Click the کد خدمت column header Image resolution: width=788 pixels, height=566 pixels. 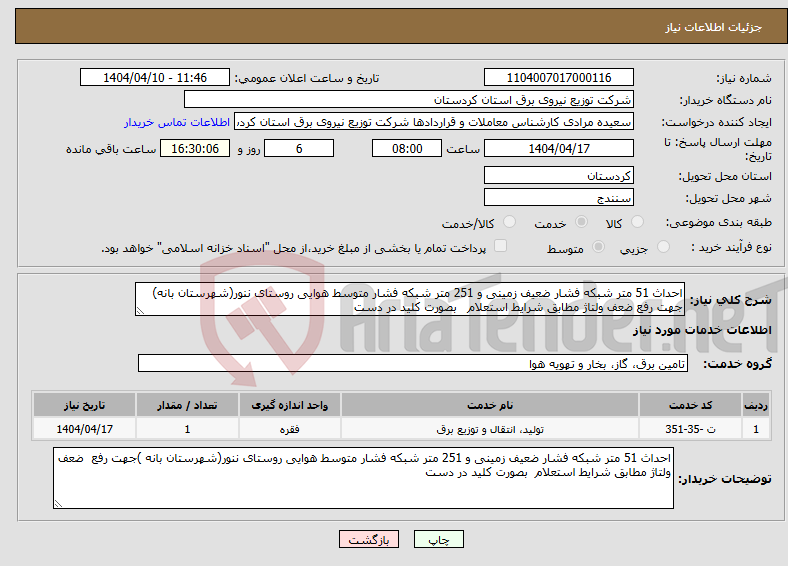(x=691, y=405)
